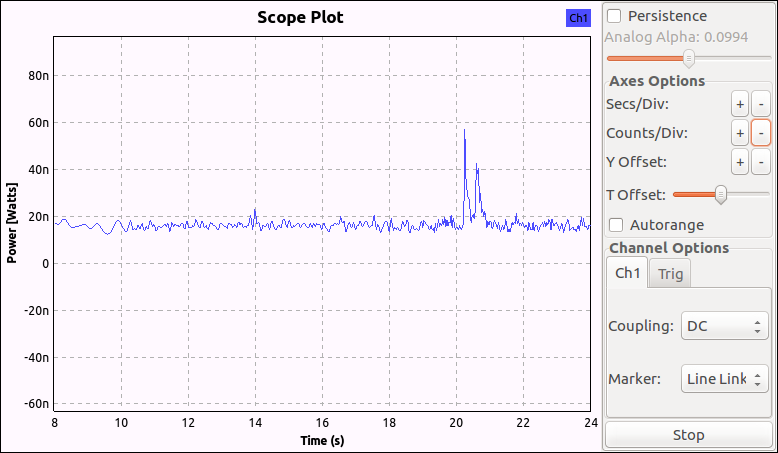This screenshot has width=778, height=453.
Task: Click the blue Ch1 legend marker
Action: click(x=579, y=18)
